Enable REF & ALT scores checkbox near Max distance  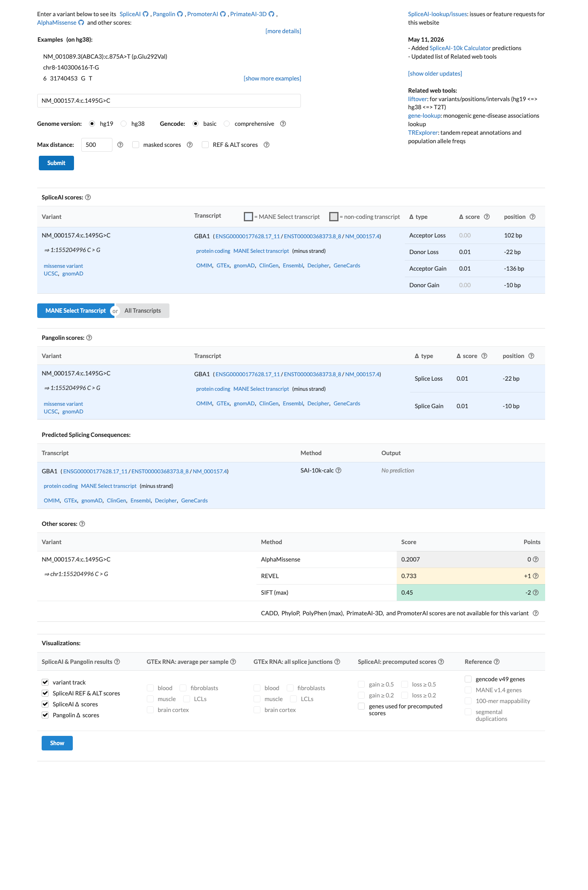click(x=205, y=145)
